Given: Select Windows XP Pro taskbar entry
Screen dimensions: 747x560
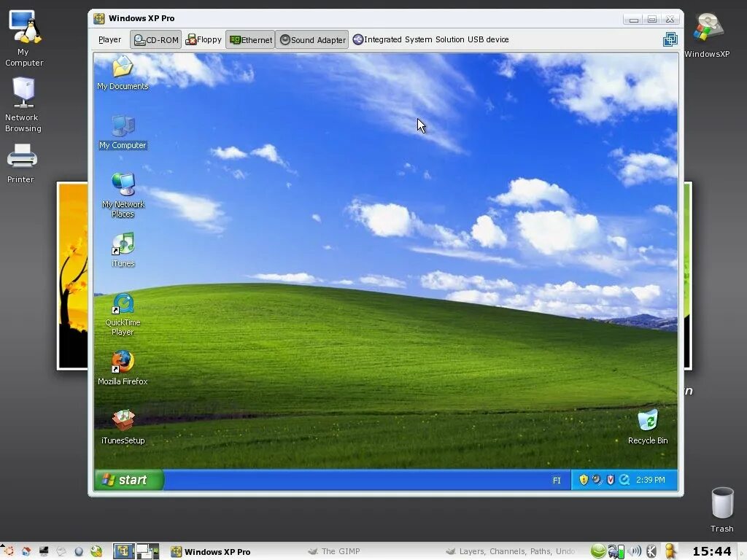Looking at the screenshot, I should click(211, 551).
